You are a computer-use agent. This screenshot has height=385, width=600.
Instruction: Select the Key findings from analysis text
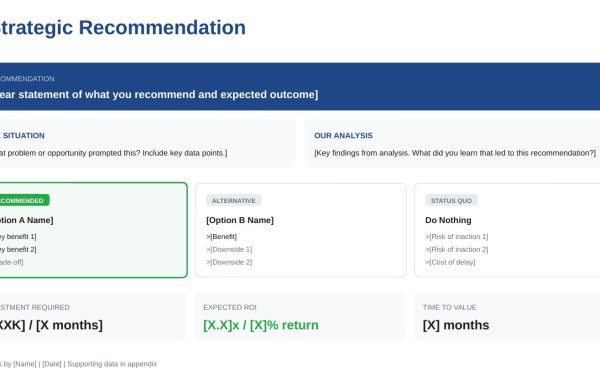[455, 153]
